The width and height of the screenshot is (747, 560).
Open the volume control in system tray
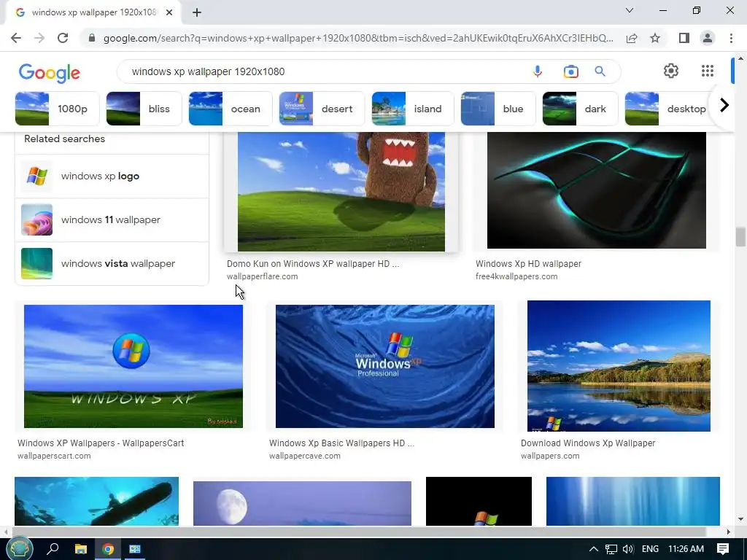click(628, 549)
